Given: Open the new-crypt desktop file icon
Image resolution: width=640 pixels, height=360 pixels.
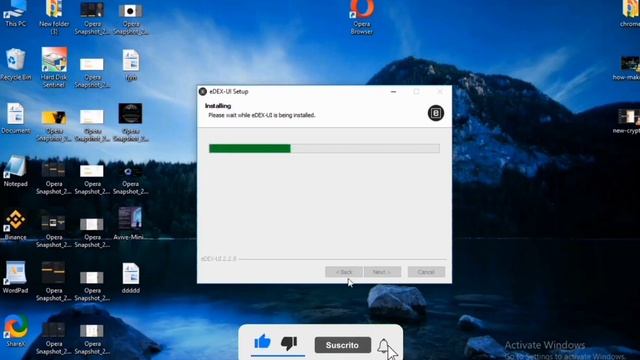Looking at the screenshot, I should [x=629, y=121].
